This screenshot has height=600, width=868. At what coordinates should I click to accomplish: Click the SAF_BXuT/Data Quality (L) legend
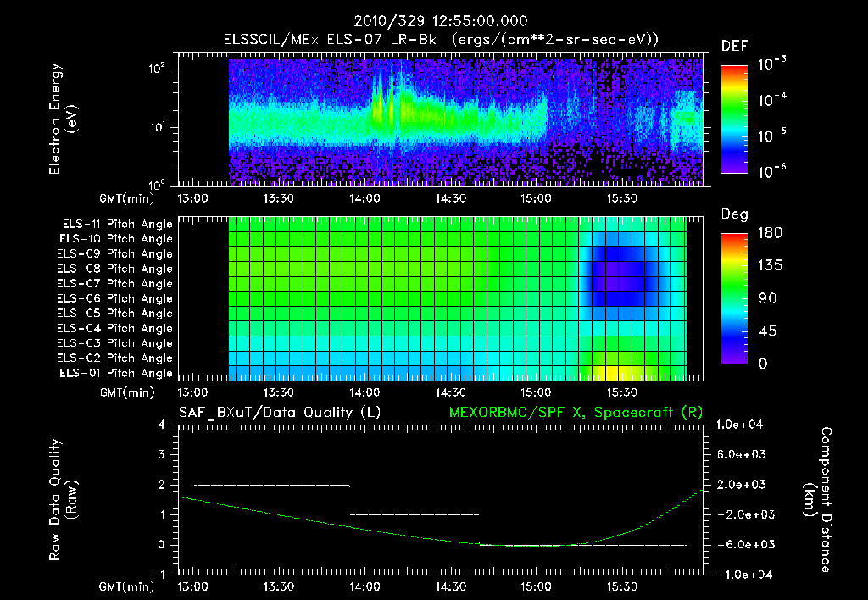280,413
